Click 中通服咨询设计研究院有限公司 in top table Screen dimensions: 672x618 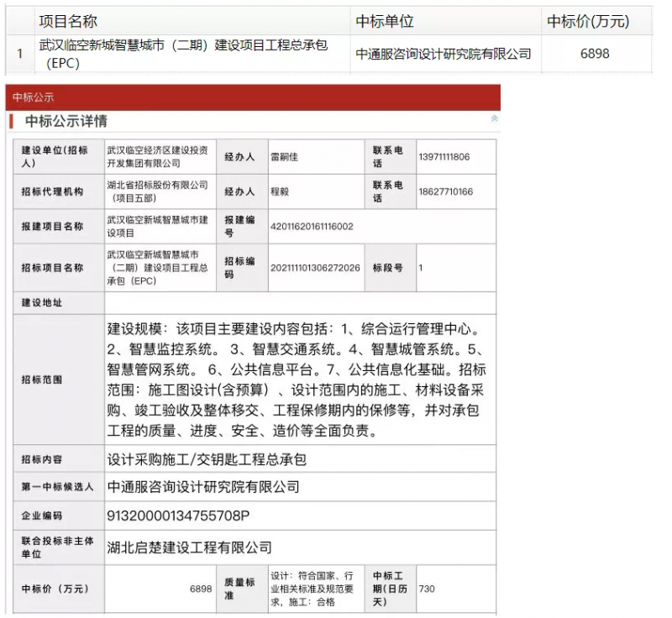(x=443, y=54)
